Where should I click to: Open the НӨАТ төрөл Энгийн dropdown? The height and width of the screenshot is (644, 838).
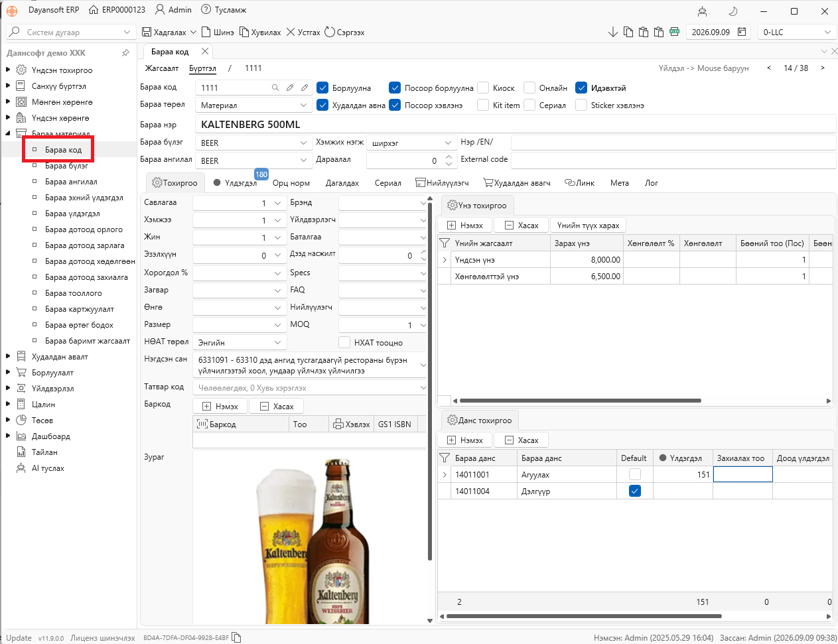tap(277, 342)
